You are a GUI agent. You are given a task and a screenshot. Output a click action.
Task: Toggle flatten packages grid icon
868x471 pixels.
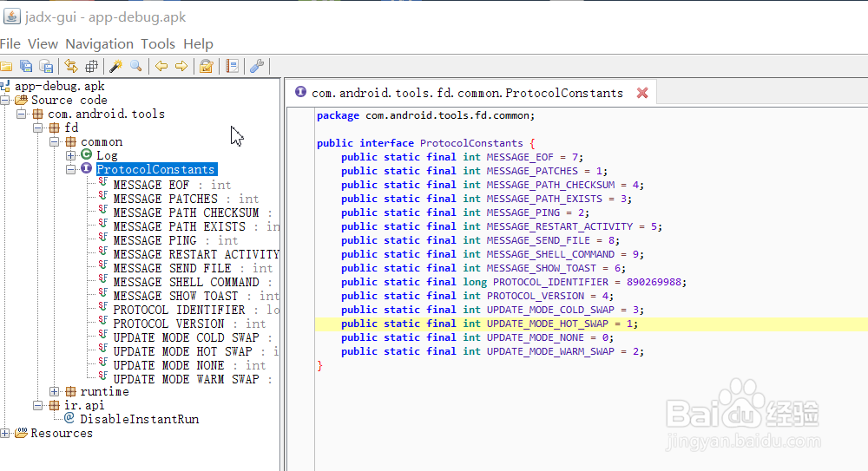click(x=91, y=67)
